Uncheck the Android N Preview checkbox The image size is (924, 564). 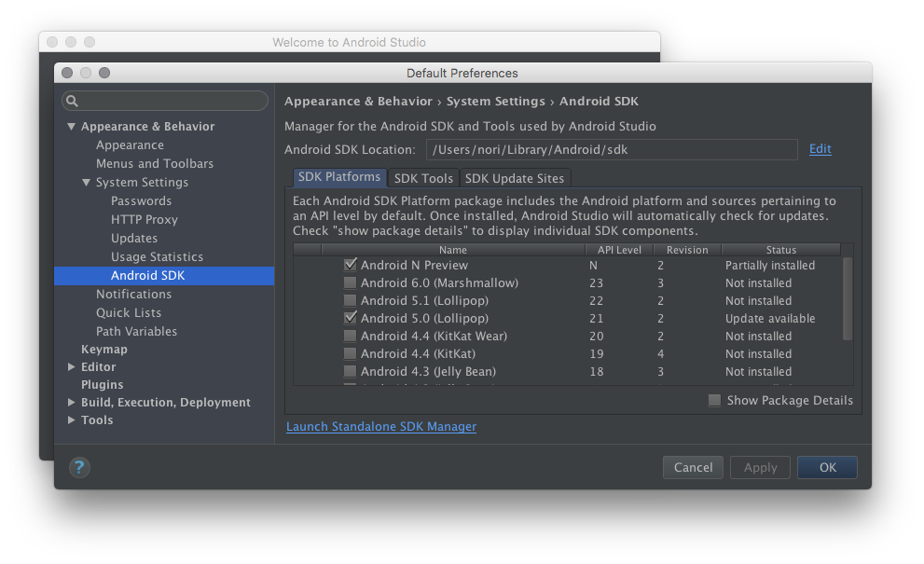pyautogui.click(x=350, y=265)
